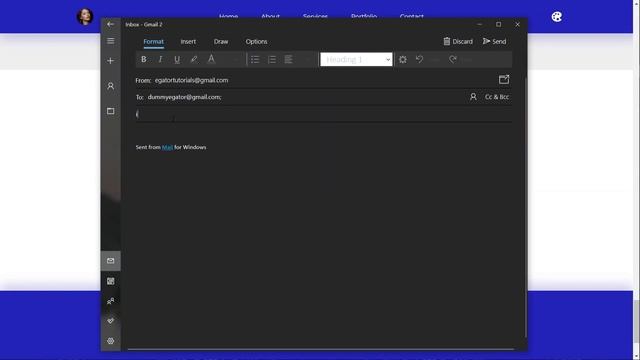Click the browser page scrollbar thumb
The image size is (640, 360).
point(636,321)
